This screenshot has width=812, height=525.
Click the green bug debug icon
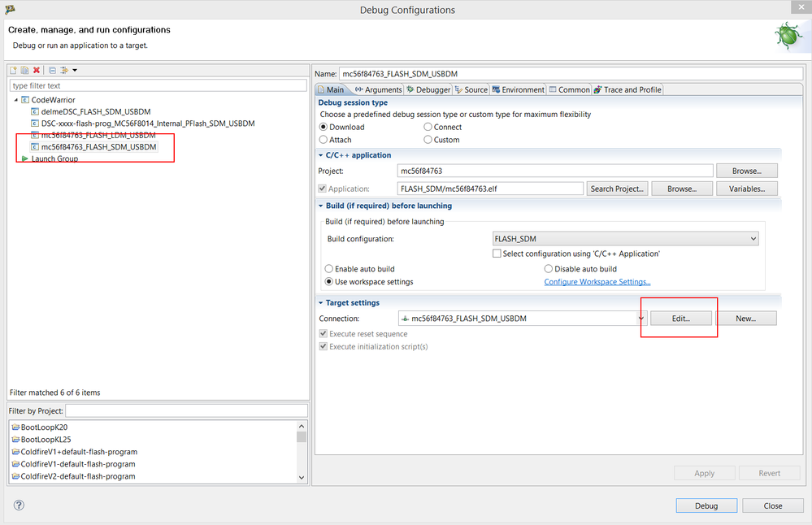788,37
